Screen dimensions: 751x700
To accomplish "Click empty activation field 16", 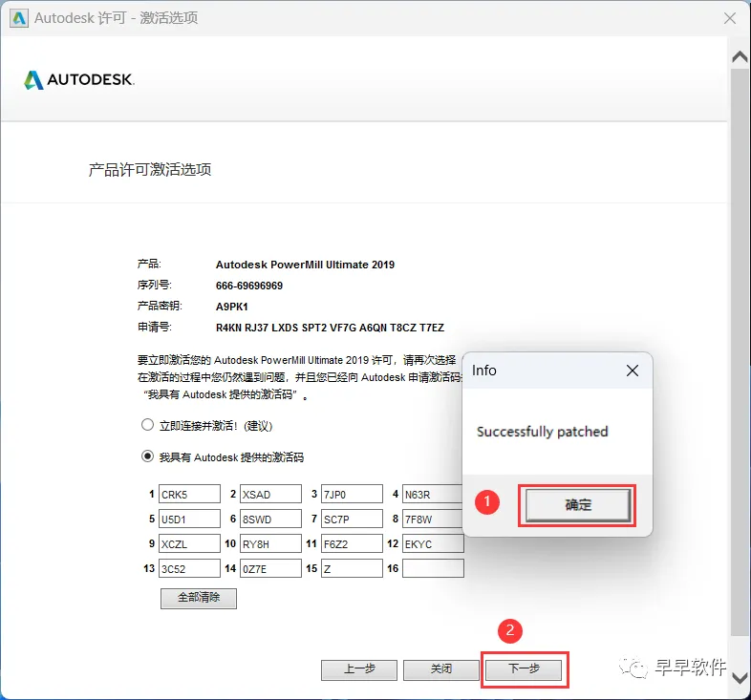I will [x=433, y=569].
